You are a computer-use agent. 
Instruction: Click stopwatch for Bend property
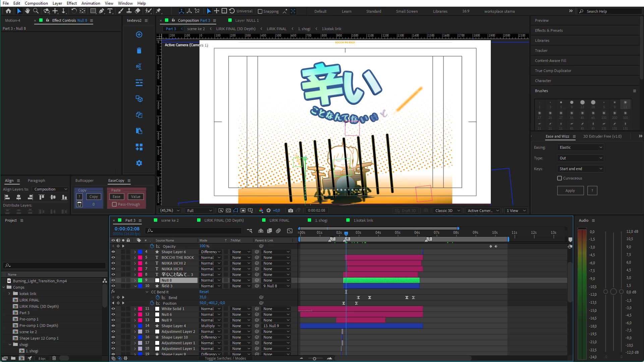[158, 297]
